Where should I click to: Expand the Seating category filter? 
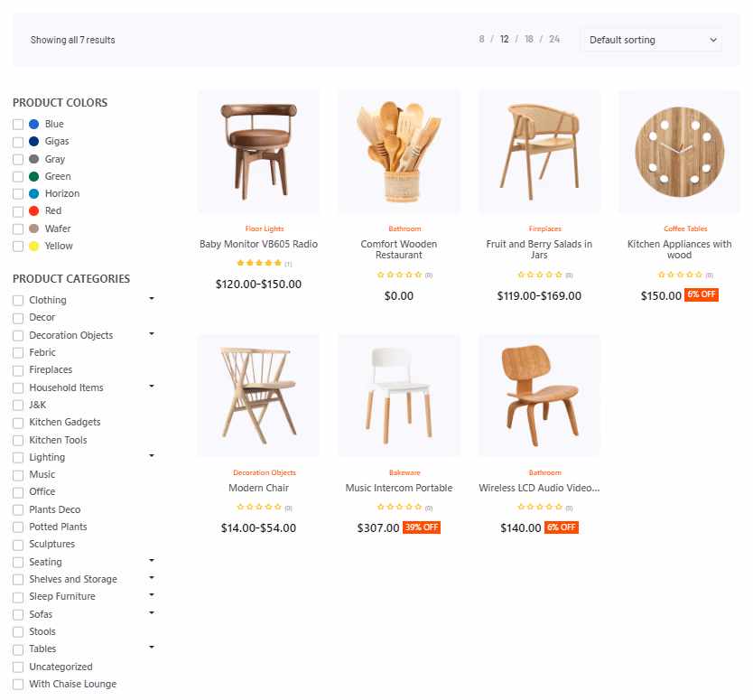pyautogui.click(x=151, y=561)
